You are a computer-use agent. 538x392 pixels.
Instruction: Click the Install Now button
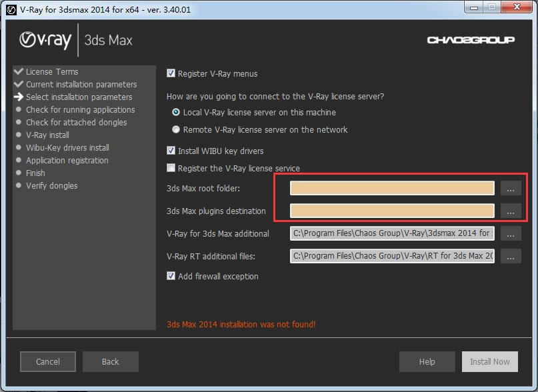point(490,361)
